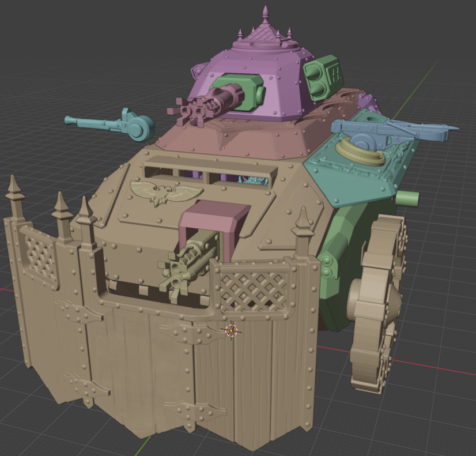476x456 pixels.
Task: Select the small green cylinder peg on side
Action: 407,198
